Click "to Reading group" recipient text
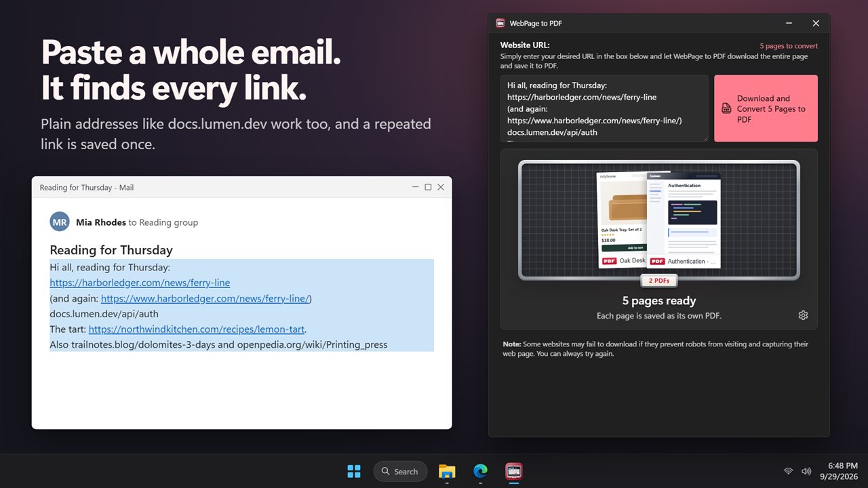The height and width of the screenshot is (488, 868). [x=163, y=222]
